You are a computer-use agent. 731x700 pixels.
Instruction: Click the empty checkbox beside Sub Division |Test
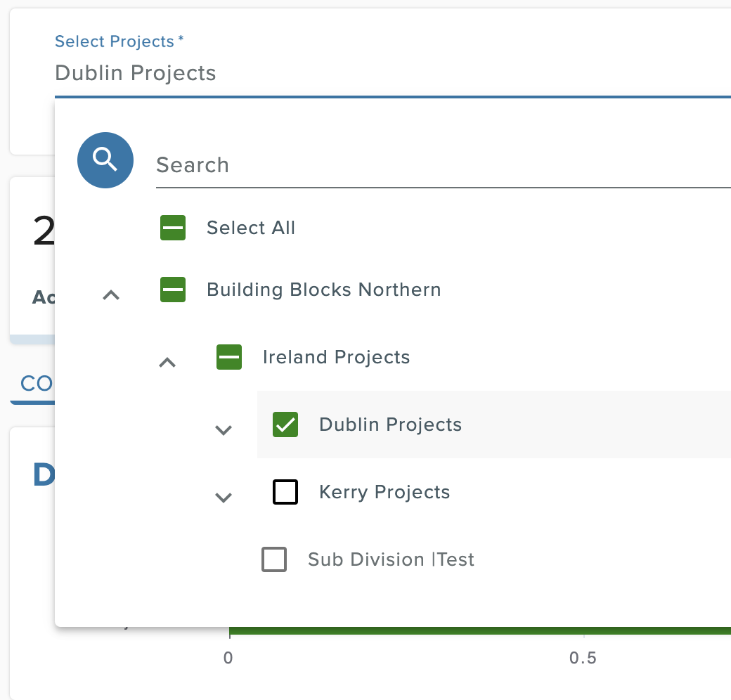(274, 559)
